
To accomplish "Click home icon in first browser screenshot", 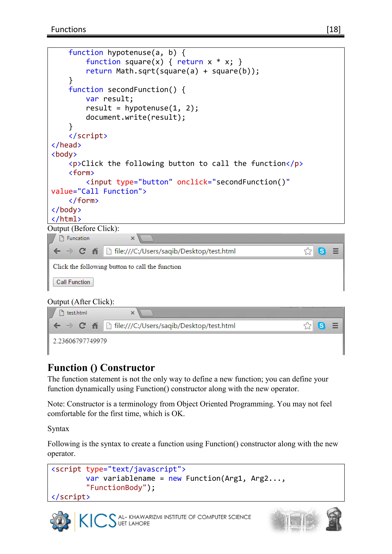I will tap(95, 251).
